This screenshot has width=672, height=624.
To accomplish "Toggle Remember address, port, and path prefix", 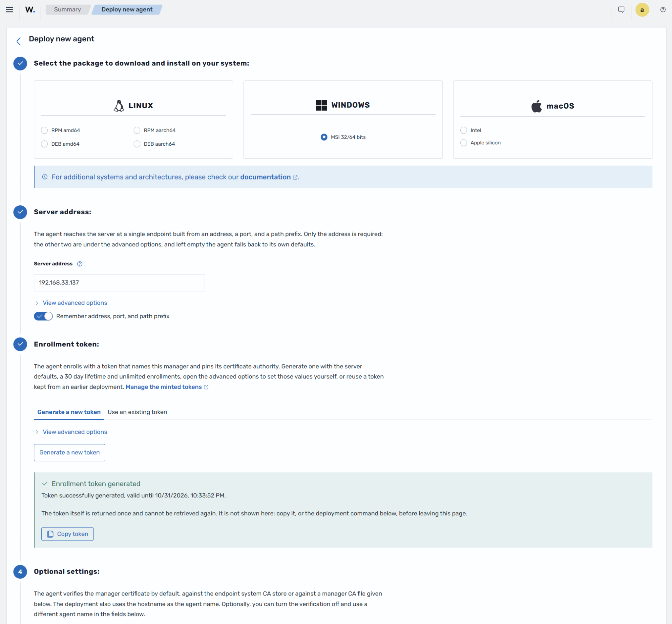I will (43, 316).
